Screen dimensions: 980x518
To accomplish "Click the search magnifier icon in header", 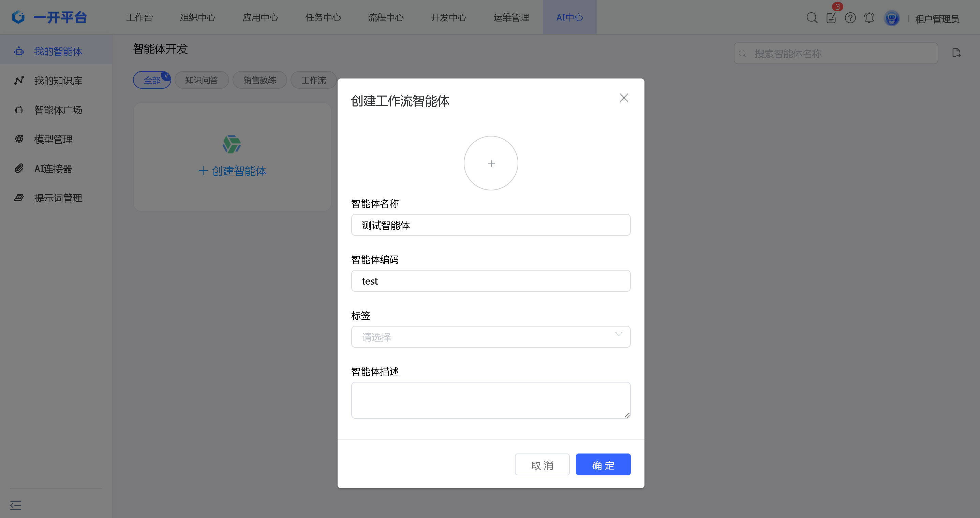I will [812, 18].
